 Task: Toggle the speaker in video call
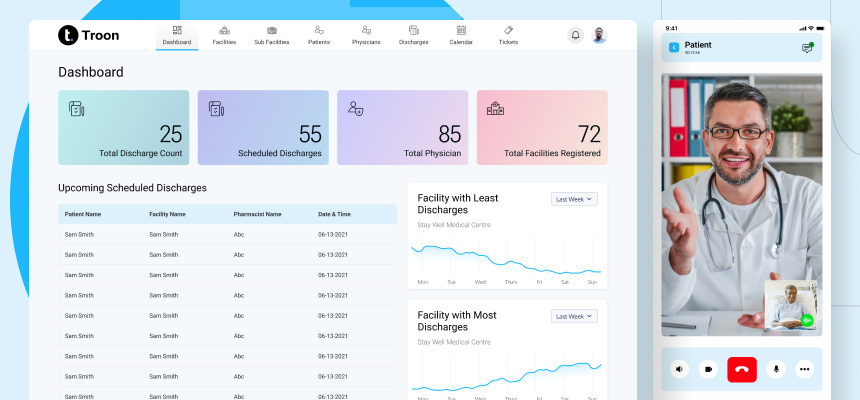[x=680, y=369]
